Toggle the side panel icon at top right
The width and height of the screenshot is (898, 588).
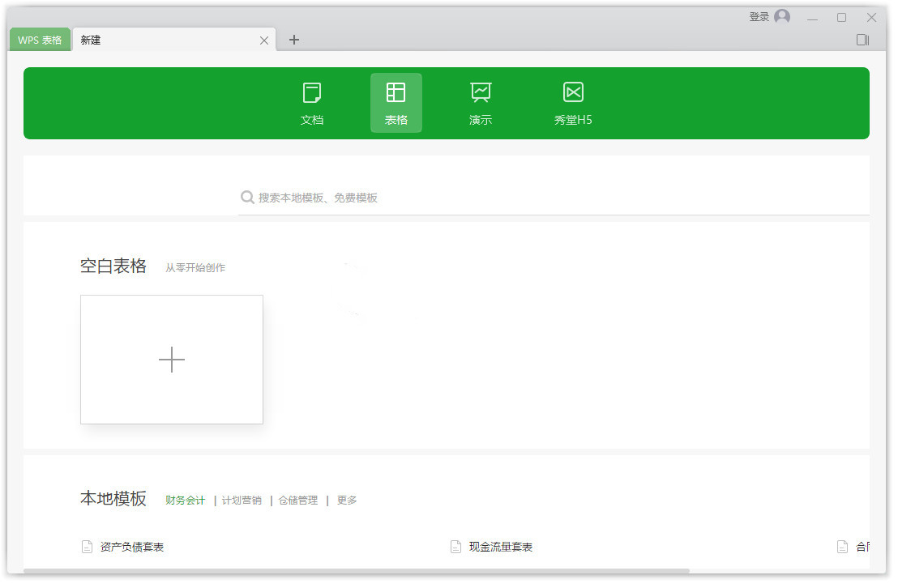tap(862, 40)
